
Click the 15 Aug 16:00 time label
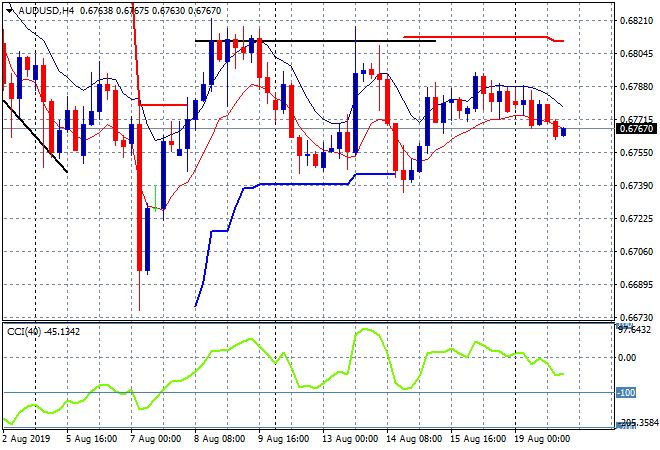[x=478, y=439]
